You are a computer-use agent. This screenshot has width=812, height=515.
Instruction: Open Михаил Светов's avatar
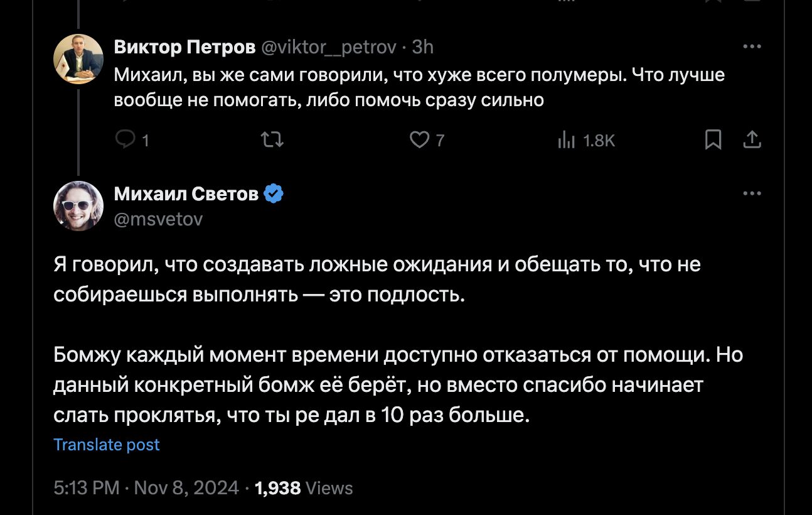coord(78,206)
